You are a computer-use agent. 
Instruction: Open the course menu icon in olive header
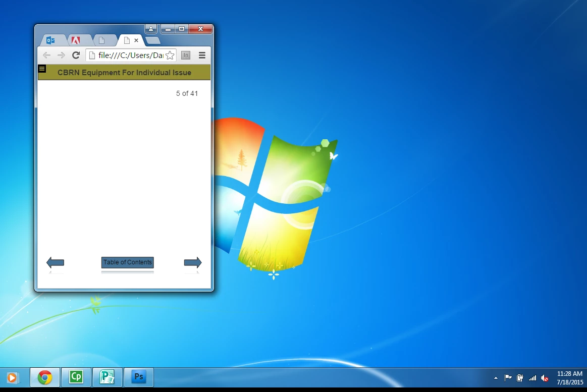pyautogui.click(x=42, y=69)
